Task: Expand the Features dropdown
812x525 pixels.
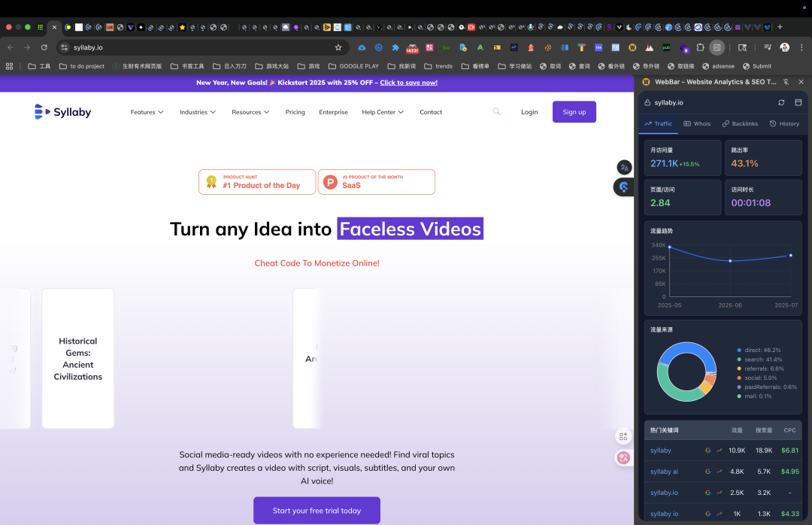Action: pos(147,112)
